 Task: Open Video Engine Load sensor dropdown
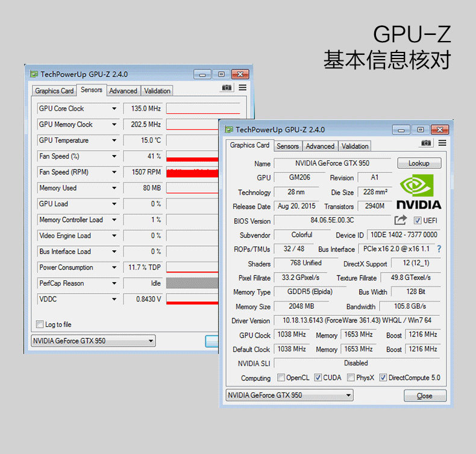(x=114, y=236)
